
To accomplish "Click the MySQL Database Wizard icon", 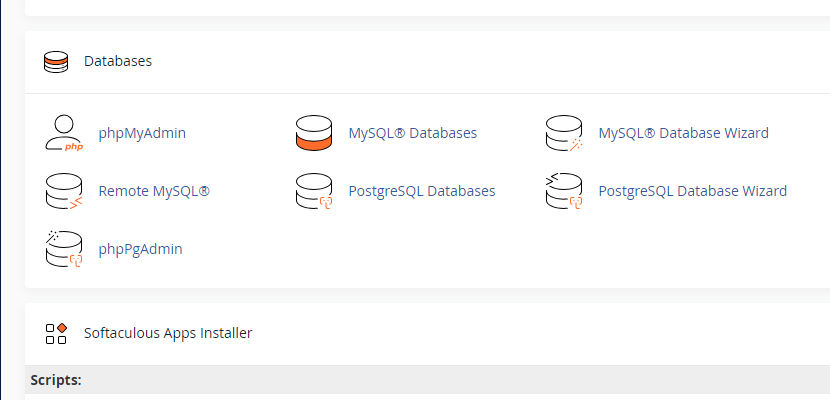I will point(563,133).
